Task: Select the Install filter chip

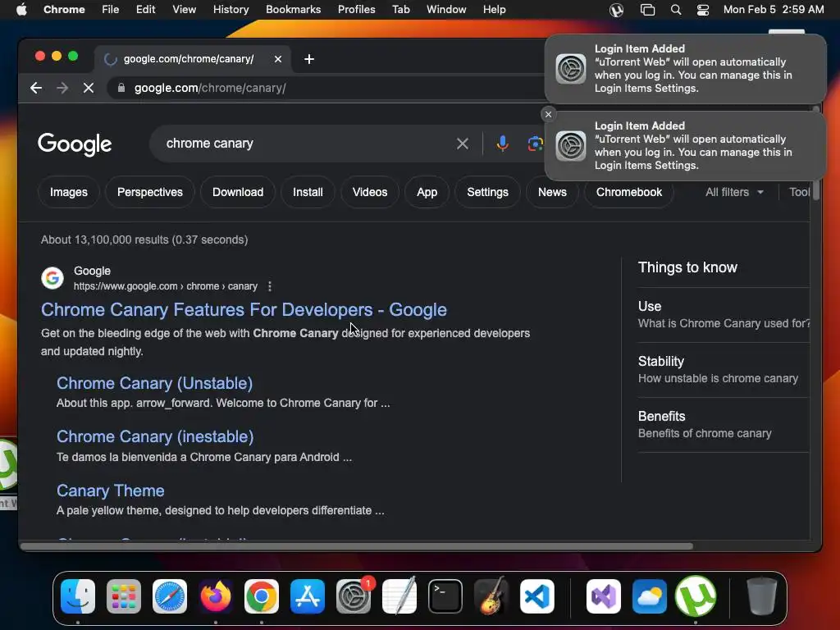Action: tap(308, 192)
